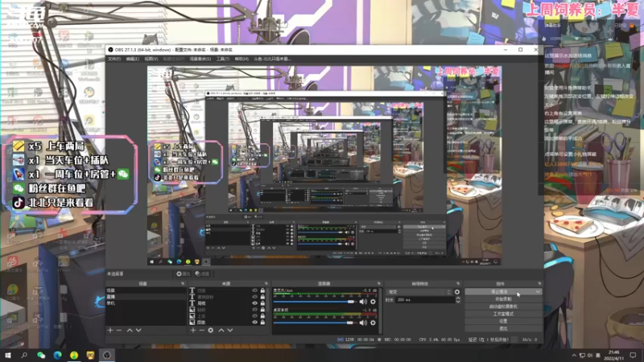Open 工具(T) menu
The width and height of the screenshot is (644, 362).
click(223, 59)
